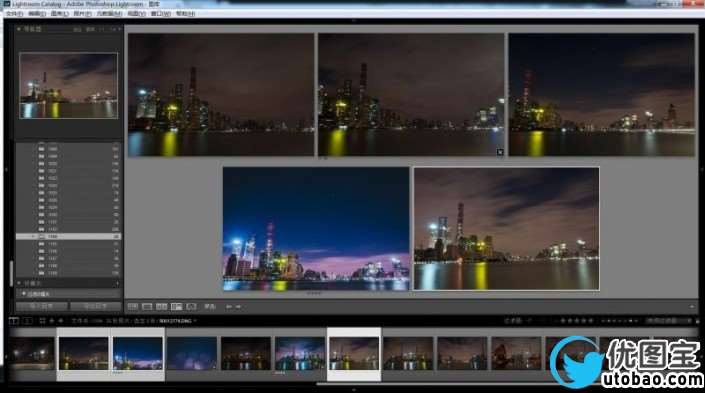The image size is (705, 393).
Task: Select Survey view icon in toolbar
Action: click(176, 307)
